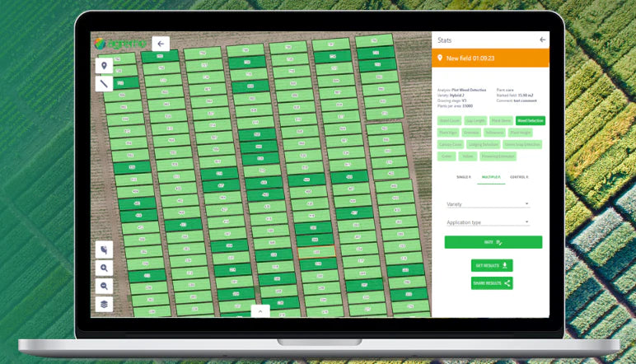Switch to the Control P. tab
Viewport: 636px width, 364px height.
click(x=519, y=177)
